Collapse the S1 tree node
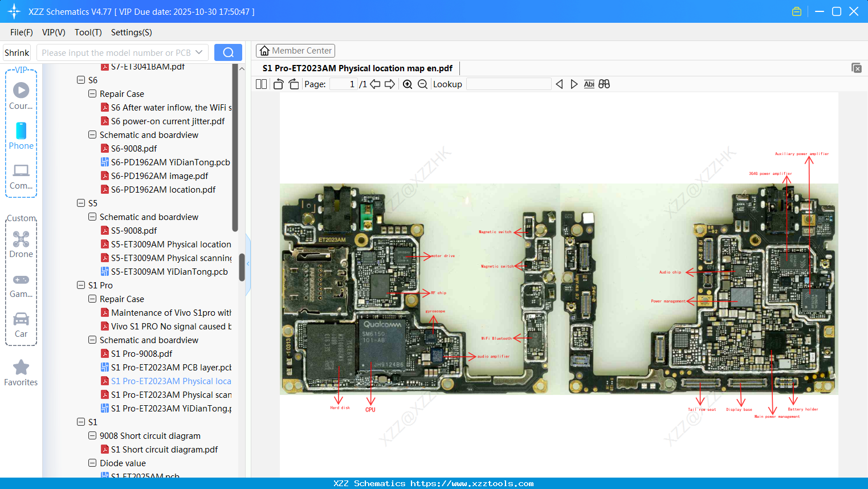 [x=81, y=422]
